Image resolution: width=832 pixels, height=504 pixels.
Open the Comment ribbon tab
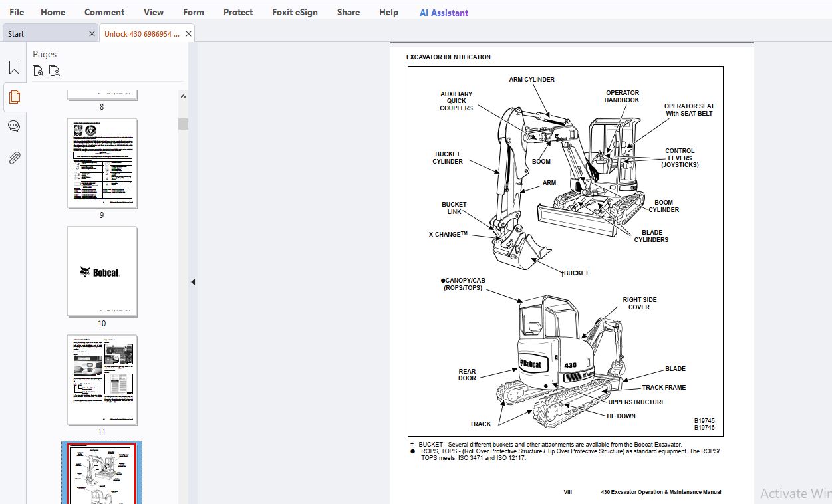point(104,12)
